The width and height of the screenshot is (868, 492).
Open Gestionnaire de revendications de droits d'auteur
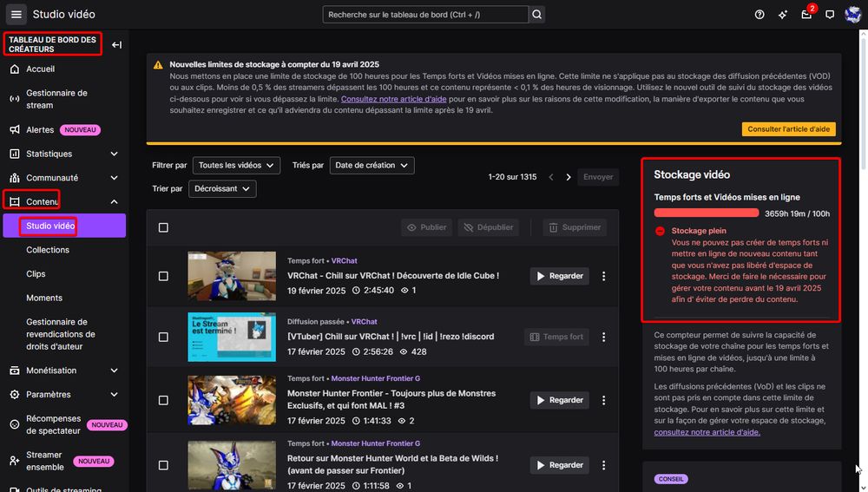pyautogui.click(x=61, y=334)
